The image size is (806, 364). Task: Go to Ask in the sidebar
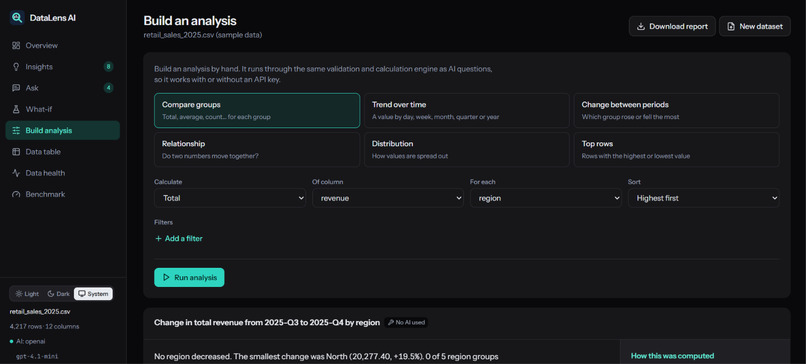tap(63, 88)
